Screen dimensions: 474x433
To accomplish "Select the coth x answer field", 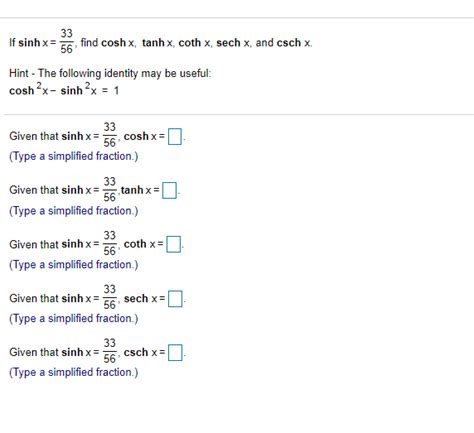I will pyautogui.click(x=174, y=244).
